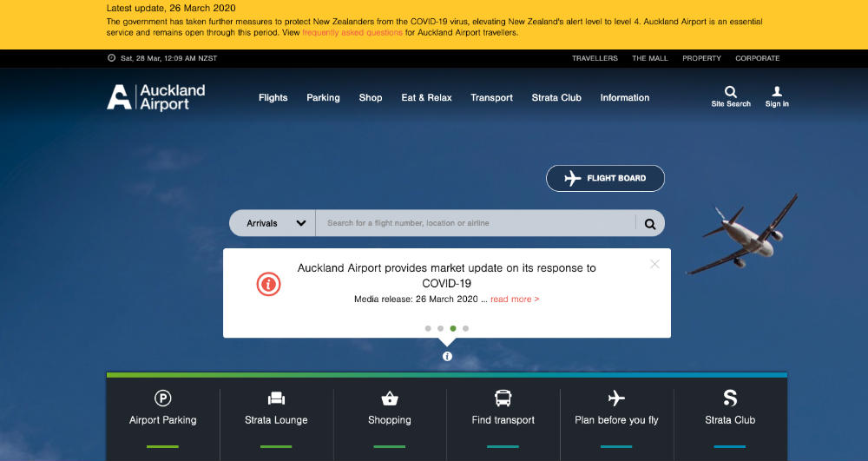Click the Find transport bus icon

[503, 398]
